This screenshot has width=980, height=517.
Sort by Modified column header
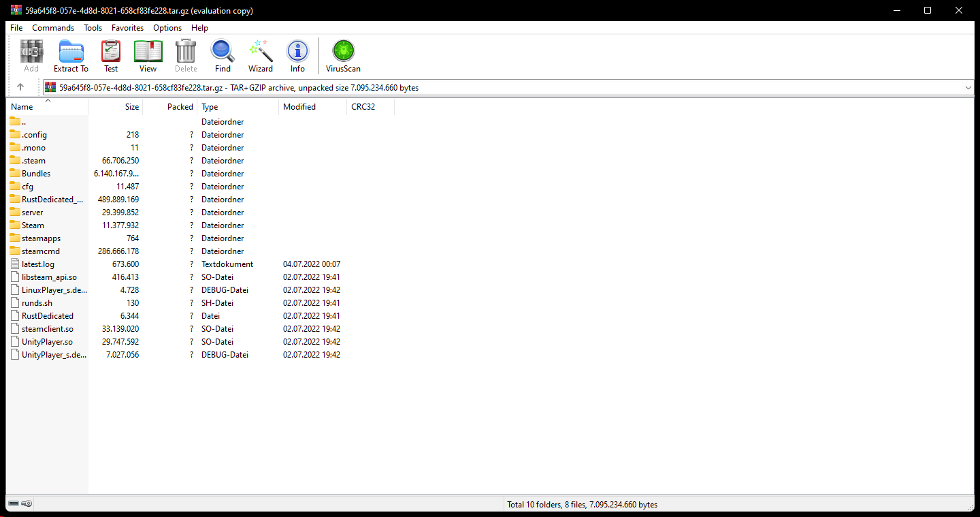pos(313,107)
